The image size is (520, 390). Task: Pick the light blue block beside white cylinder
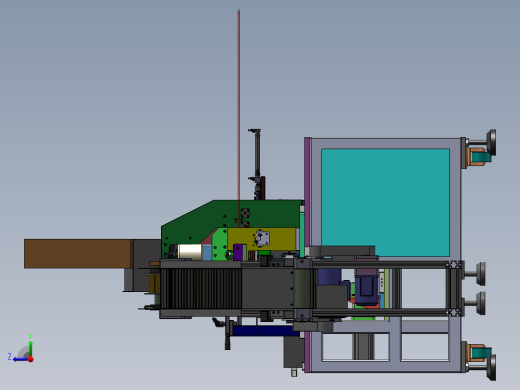(207, 252)
